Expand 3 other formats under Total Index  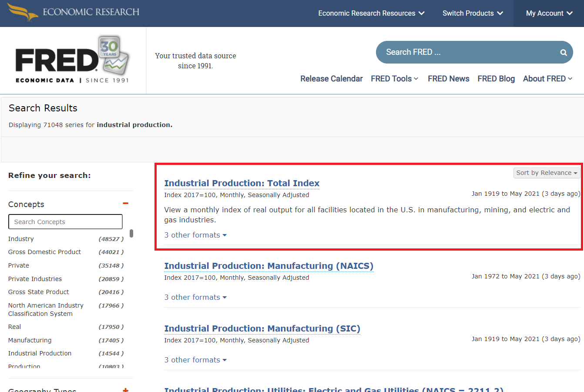point(195,235)
